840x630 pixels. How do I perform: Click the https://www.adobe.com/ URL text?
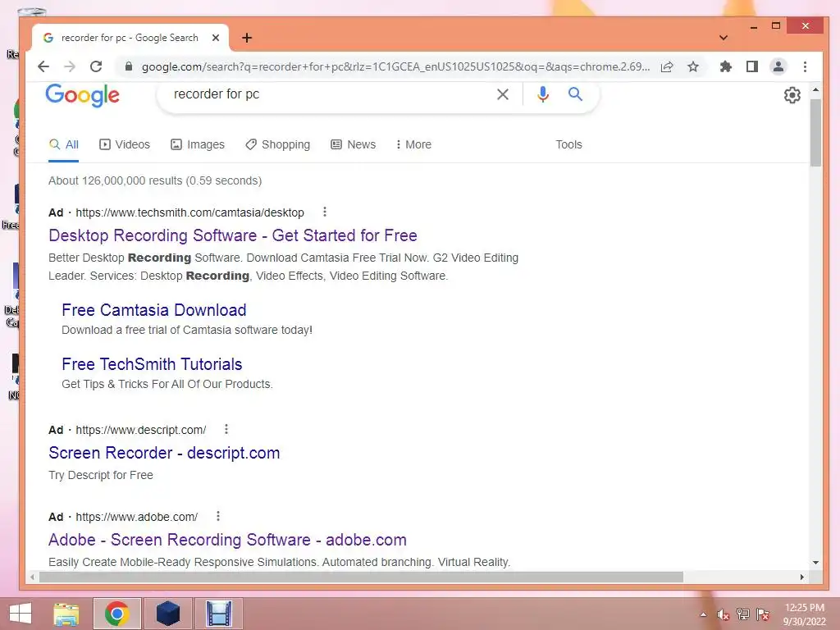point(137,517)
